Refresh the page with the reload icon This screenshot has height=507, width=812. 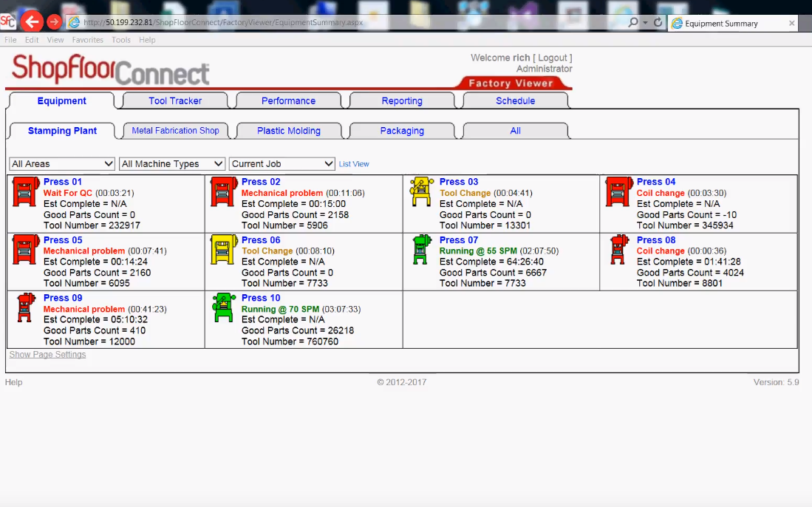(658, 23)
